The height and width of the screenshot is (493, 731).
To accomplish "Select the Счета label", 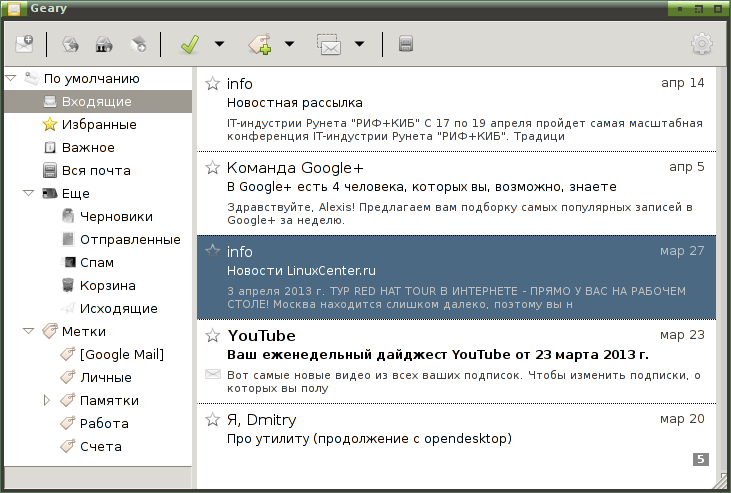I will 98,446.
